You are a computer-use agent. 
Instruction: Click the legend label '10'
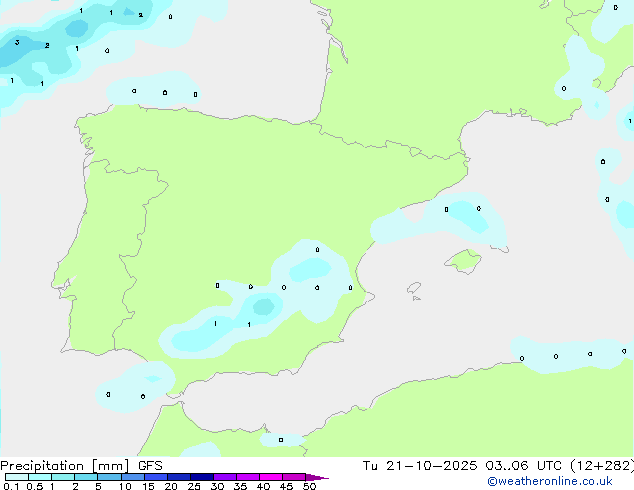point(125,486)
